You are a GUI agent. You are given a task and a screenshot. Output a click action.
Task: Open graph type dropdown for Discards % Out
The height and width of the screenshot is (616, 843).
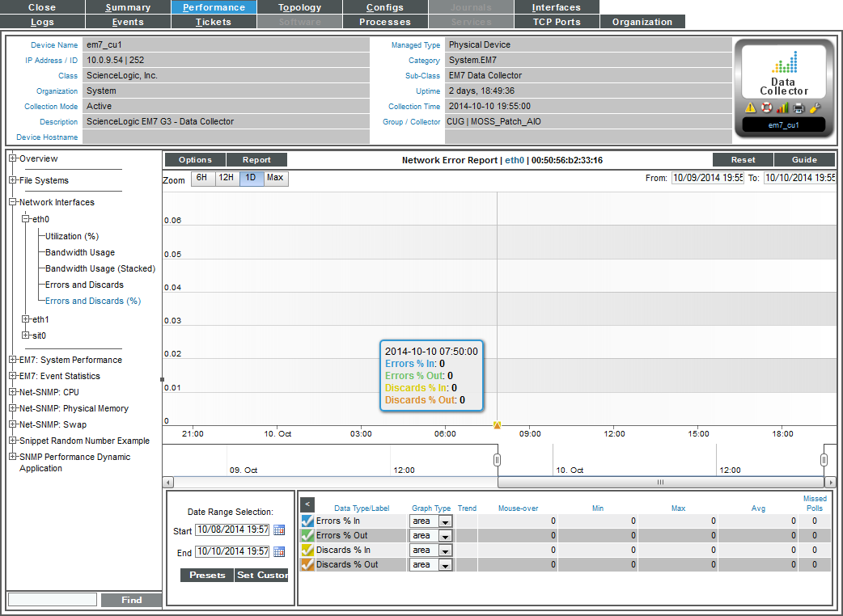(431, 564)
